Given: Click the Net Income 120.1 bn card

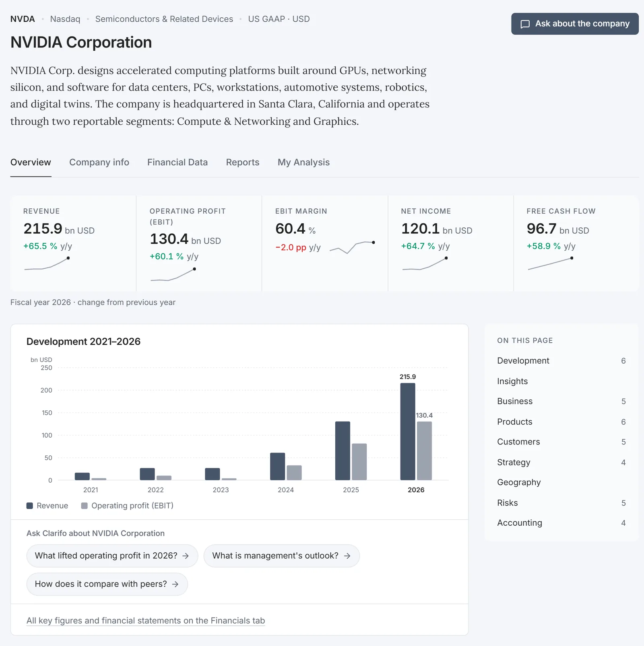Looking at the screenshot, I should point(451,243).
